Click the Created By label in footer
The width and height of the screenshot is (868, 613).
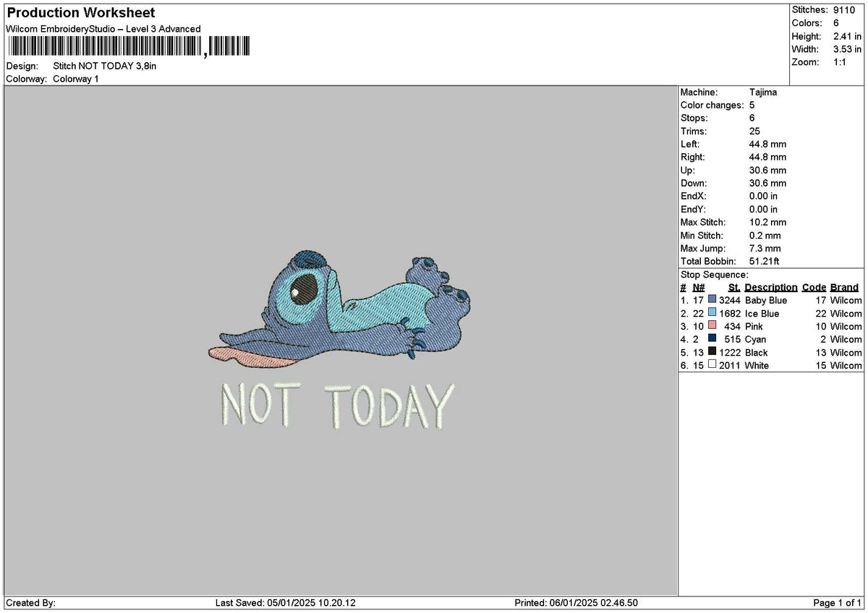31,603
